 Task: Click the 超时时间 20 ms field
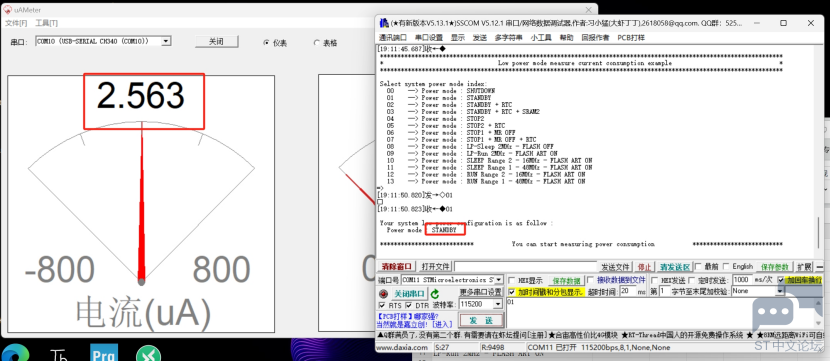pyautogui.click(x=627, y=291)
